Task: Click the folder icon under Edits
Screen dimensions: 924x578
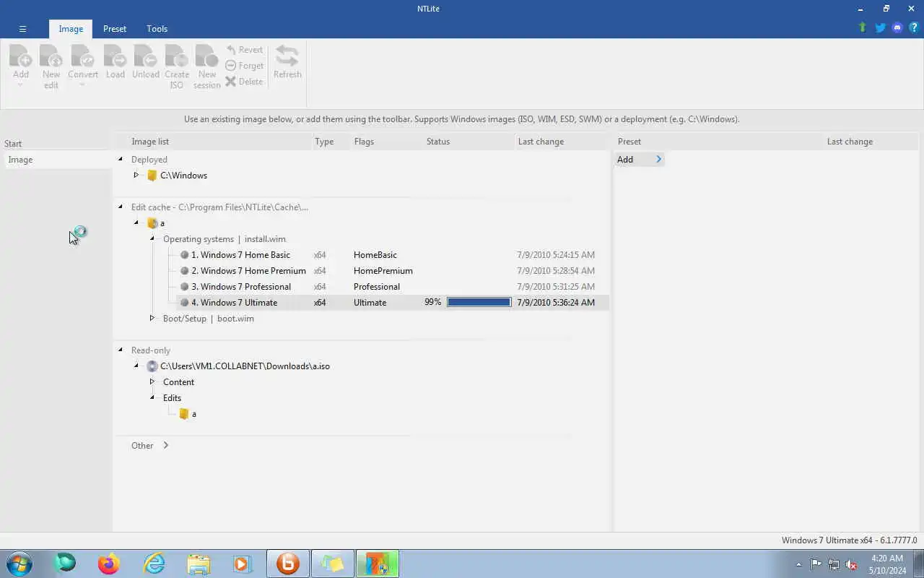Action: [x=184, y=414]
